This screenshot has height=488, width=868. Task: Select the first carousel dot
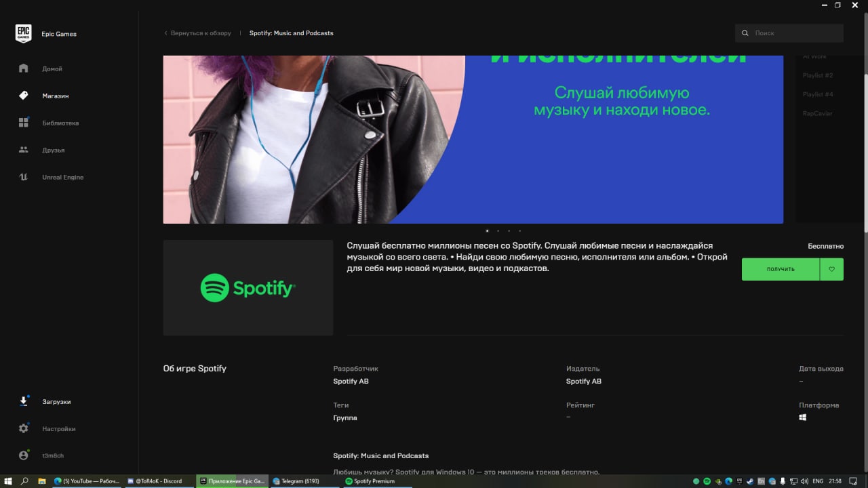click(487, 230)
